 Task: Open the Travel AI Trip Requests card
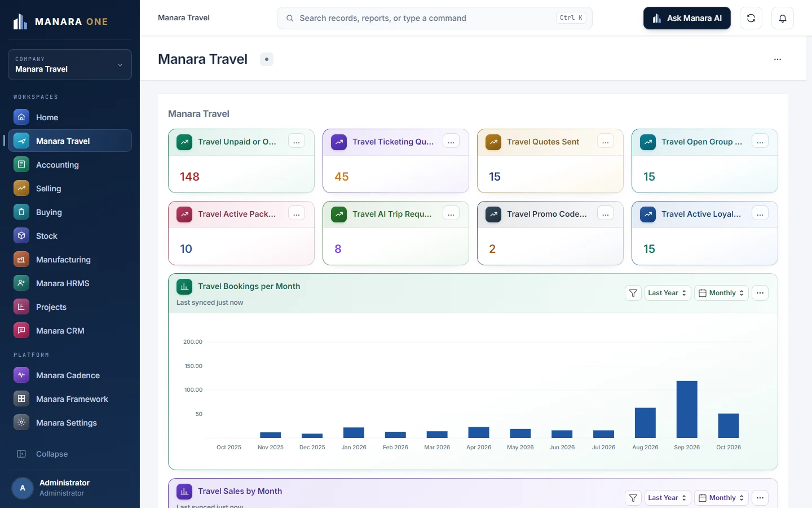pos(396,233)
